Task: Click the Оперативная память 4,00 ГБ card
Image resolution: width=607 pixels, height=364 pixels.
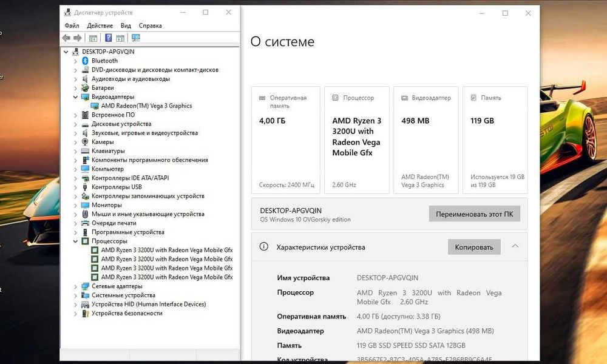Action: pos(286,140)
